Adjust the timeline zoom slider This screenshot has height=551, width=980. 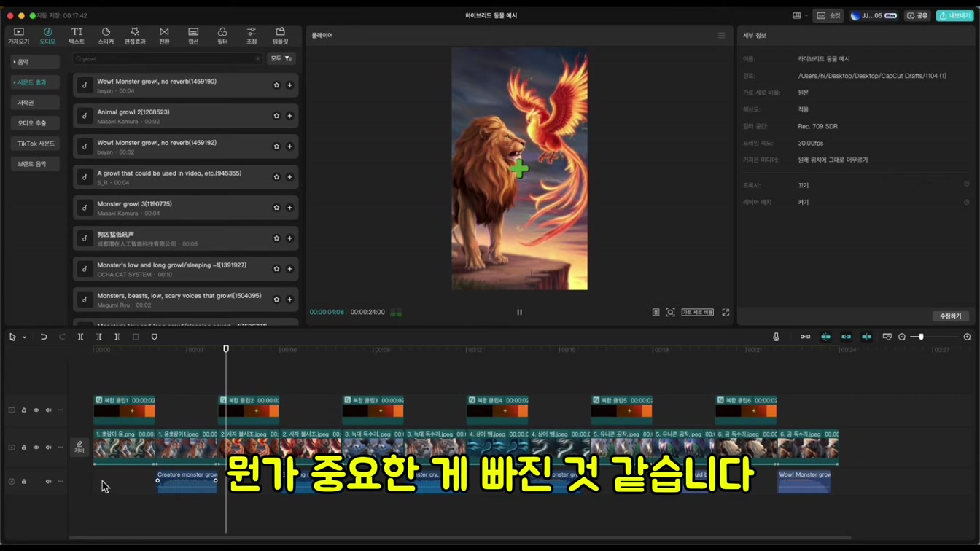point(936,337)
